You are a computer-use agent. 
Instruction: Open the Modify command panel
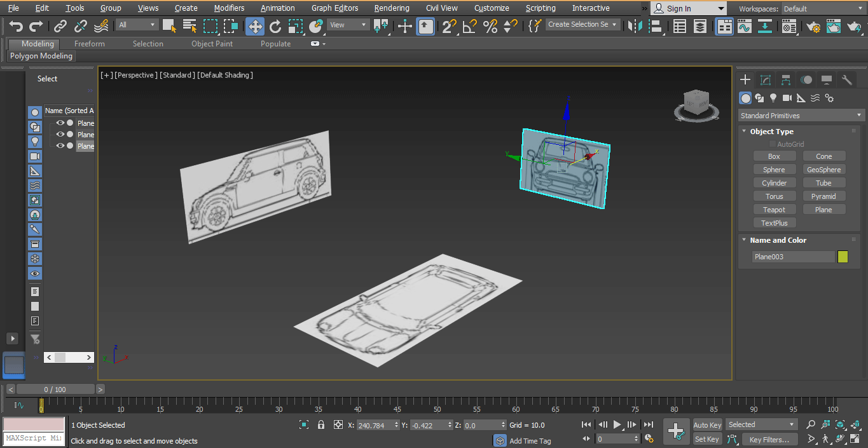tap(765, 79)
